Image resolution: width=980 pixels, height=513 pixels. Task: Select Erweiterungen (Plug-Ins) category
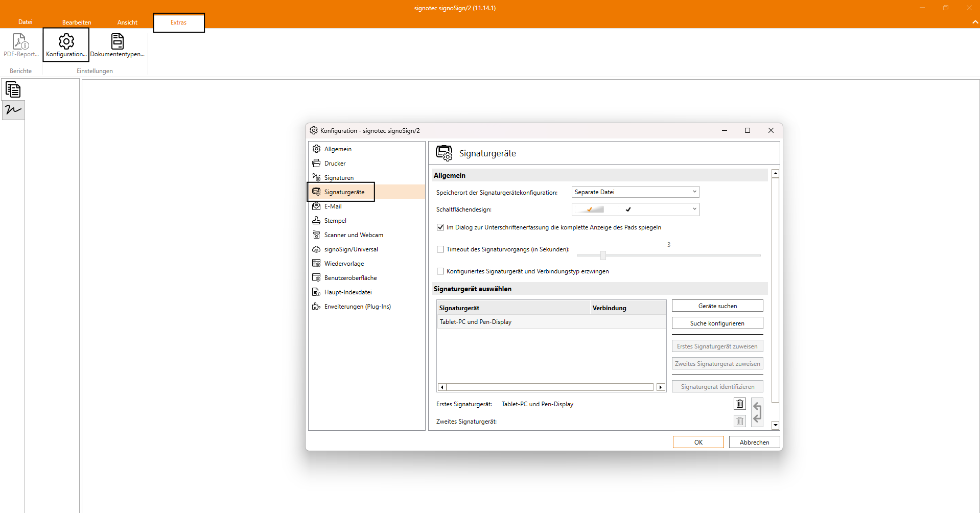(367, 306)
